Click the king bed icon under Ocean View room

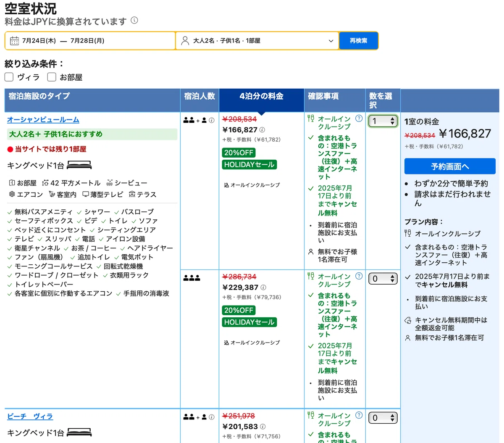click(79, 165)
